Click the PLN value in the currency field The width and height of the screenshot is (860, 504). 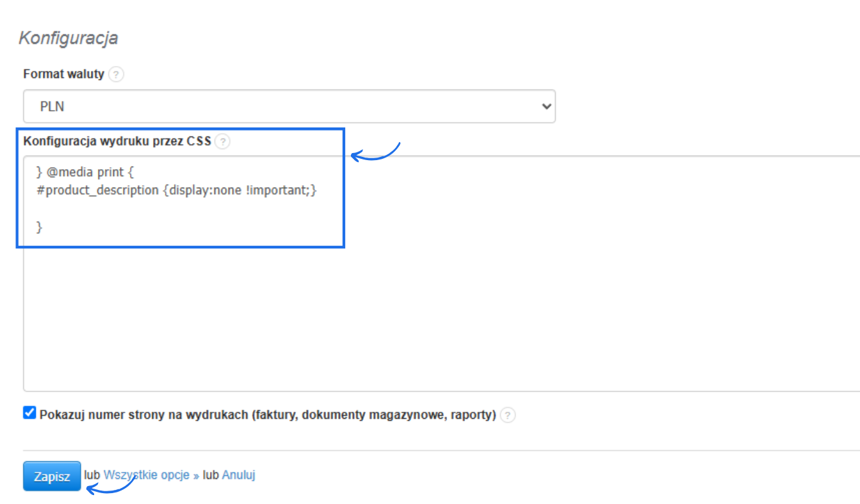52,107
